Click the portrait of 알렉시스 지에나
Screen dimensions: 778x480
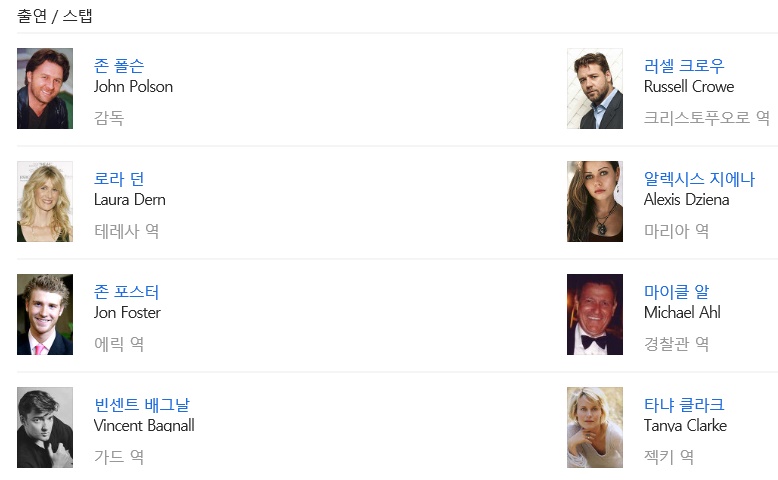(x=595, y=202)
